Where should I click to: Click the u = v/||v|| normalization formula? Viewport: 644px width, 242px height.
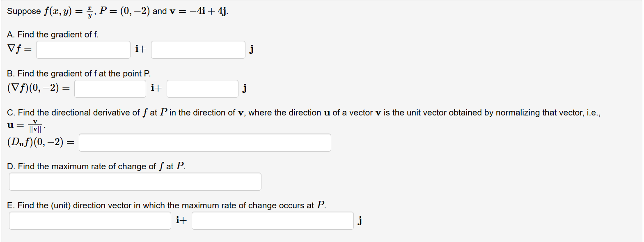click(26, 126)
